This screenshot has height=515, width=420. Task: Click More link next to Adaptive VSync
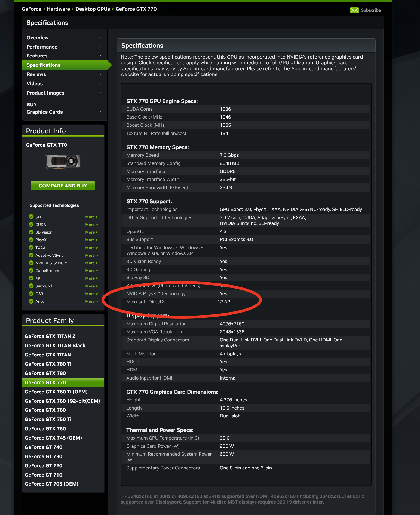[91, 255]
